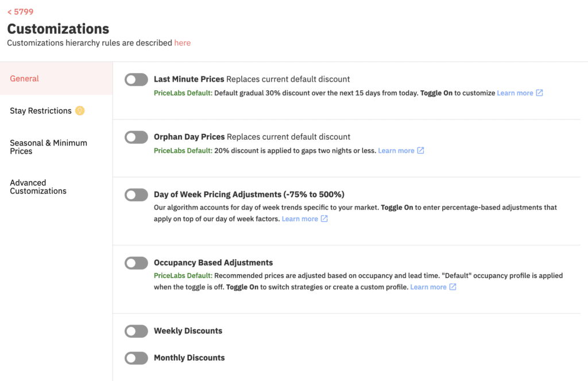This screenshot has width=588, height=381.
Task: Toggle Day of Week Pricing Adjustments on
Action: (x=136, y=195)
